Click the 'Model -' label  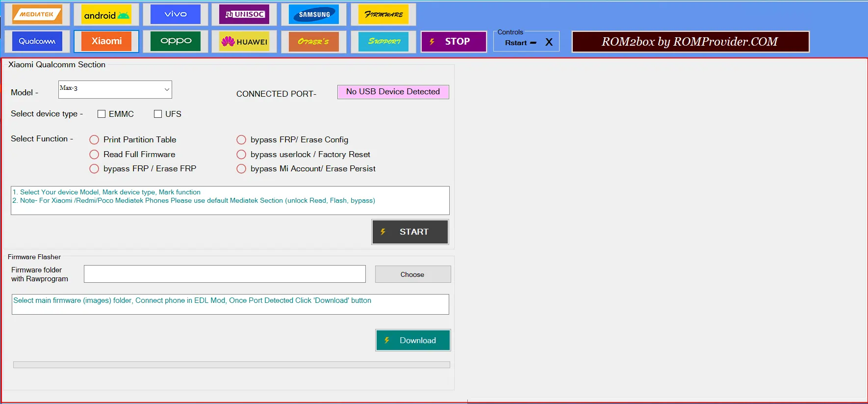(x=25, y=92)
